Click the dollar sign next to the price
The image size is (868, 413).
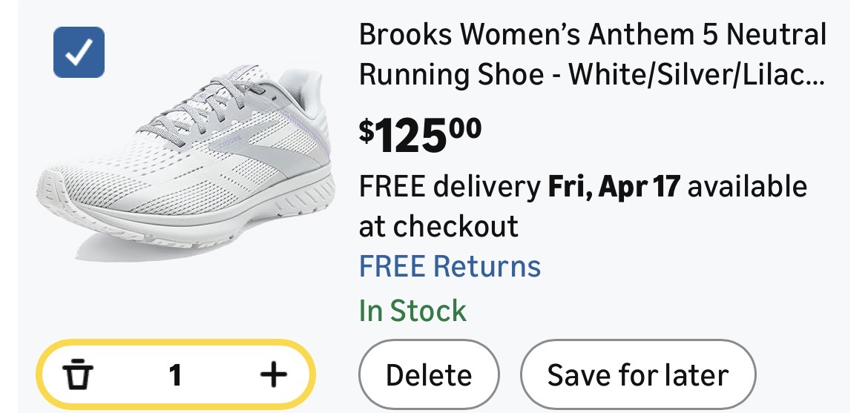click(x=366, y=130)
